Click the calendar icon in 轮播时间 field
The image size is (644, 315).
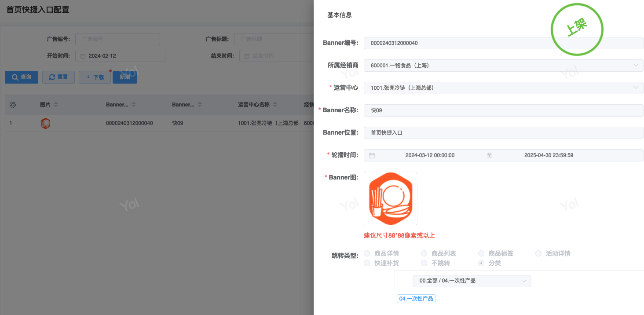coord(372,155)
